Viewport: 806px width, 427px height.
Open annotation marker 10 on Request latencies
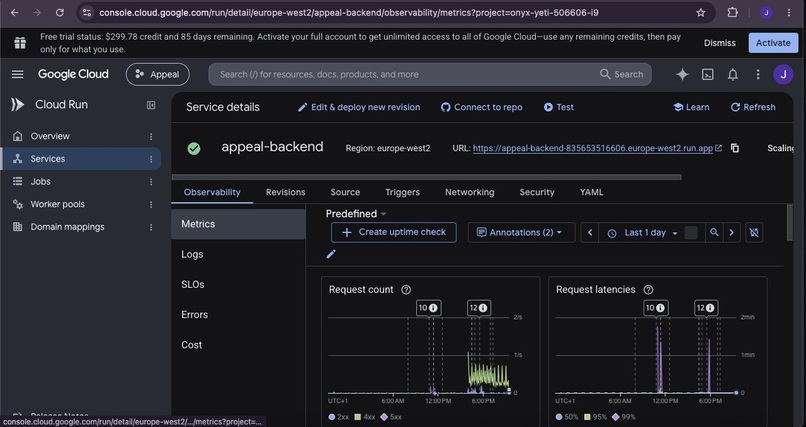coord(655,308)
